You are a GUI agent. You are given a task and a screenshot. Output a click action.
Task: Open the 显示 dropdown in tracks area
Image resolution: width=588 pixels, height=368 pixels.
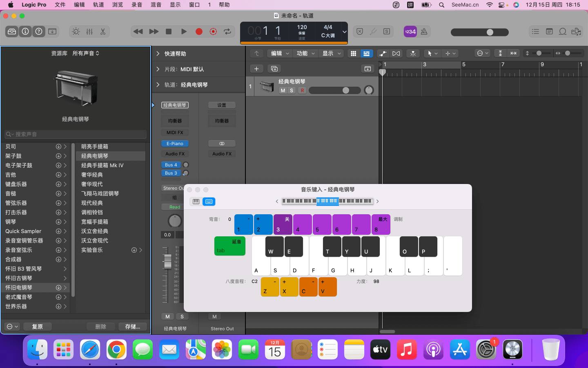332,54
